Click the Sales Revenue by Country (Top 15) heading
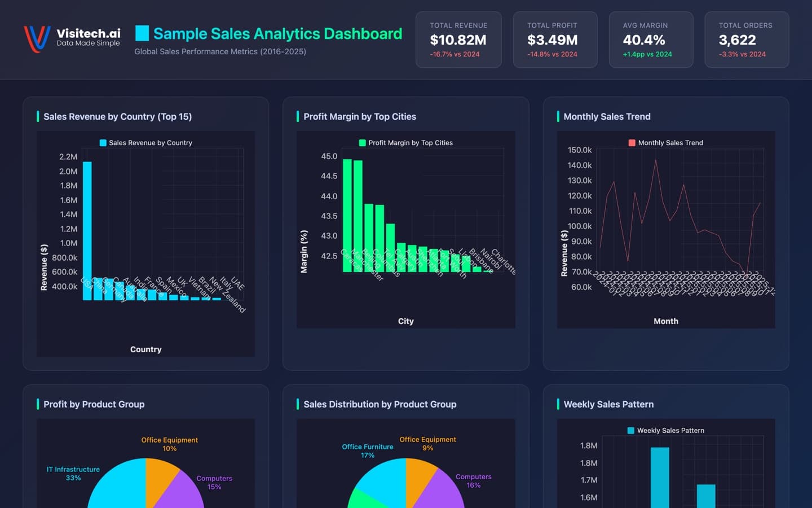The image size is (812, 508). pyautogui.click(x=117, y=117)
